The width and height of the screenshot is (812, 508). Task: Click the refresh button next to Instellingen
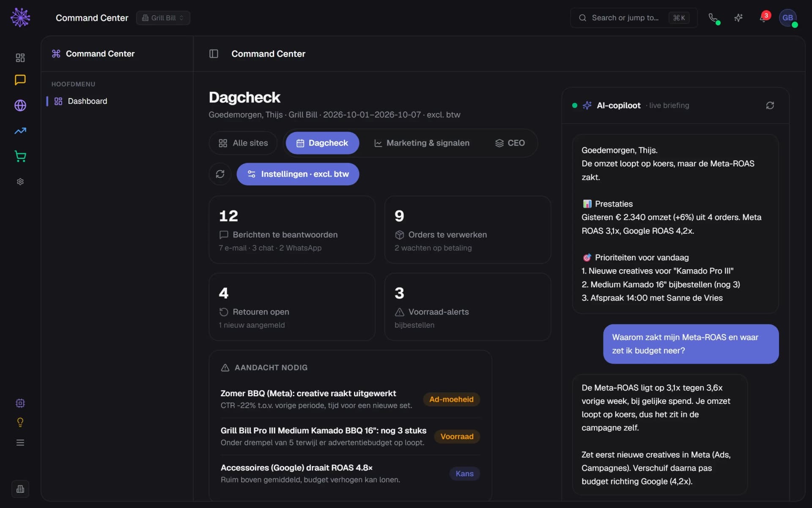coord(220,174)
